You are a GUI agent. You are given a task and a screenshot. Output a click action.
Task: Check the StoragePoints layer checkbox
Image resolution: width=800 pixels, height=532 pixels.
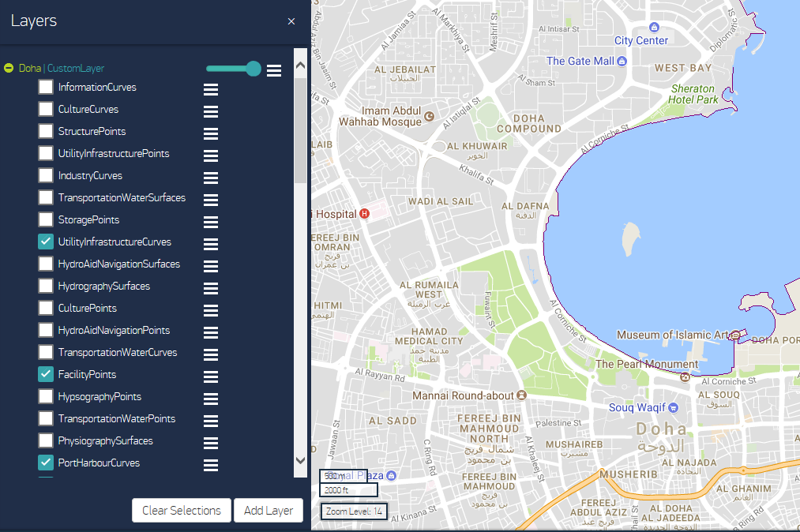tap(46, 220)
